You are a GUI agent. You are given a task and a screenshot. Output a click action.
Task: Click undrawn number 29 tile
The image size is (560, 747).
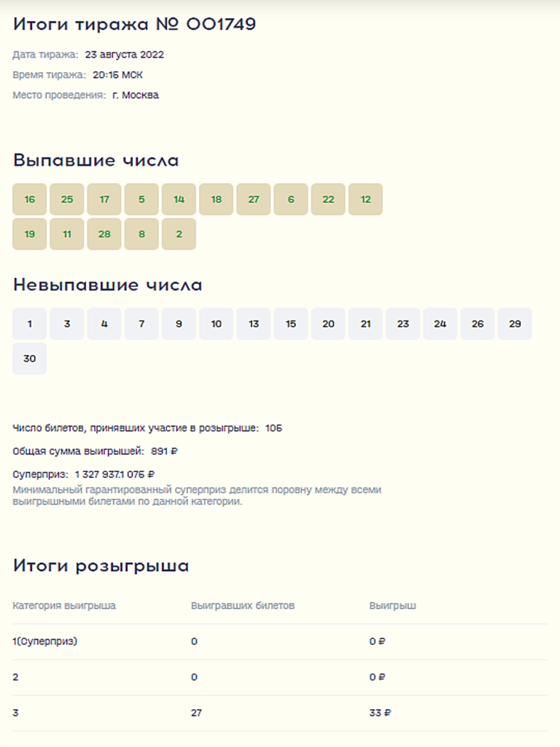point(515,324)
